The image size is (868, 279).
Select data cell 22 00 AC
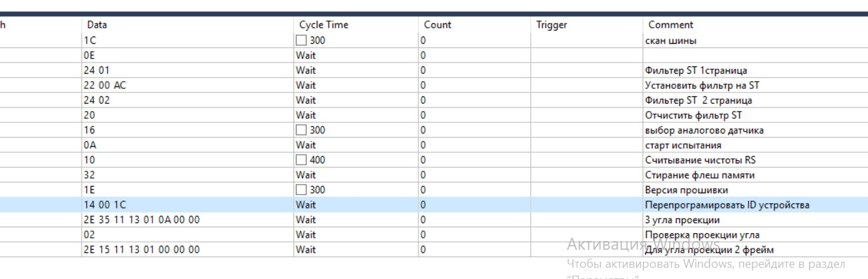tap(104, 85)
